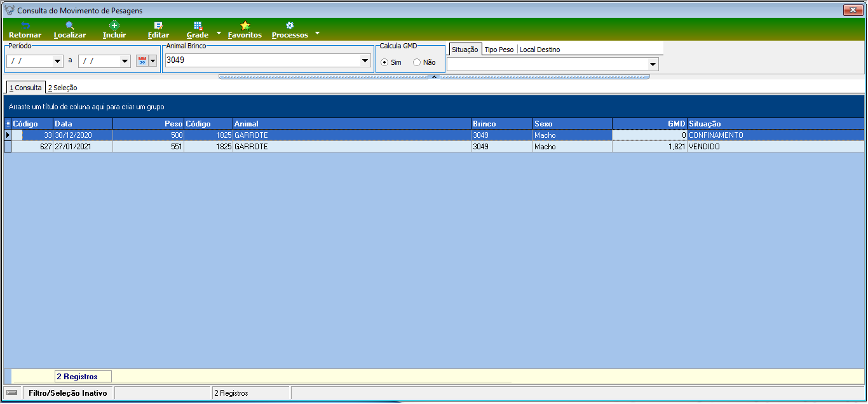Expand the Período start date dropdown

(x=58, y=61)
